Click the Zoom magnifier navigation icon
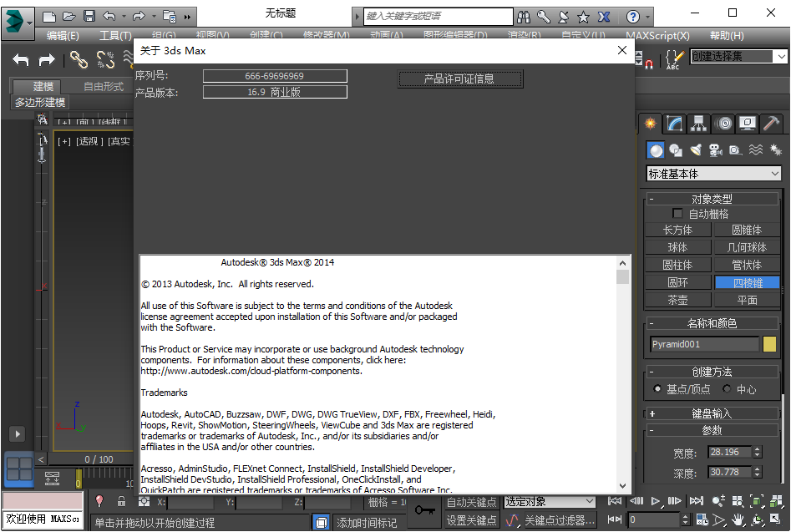This screenshot has height=532, width=791. pos(718,501)
